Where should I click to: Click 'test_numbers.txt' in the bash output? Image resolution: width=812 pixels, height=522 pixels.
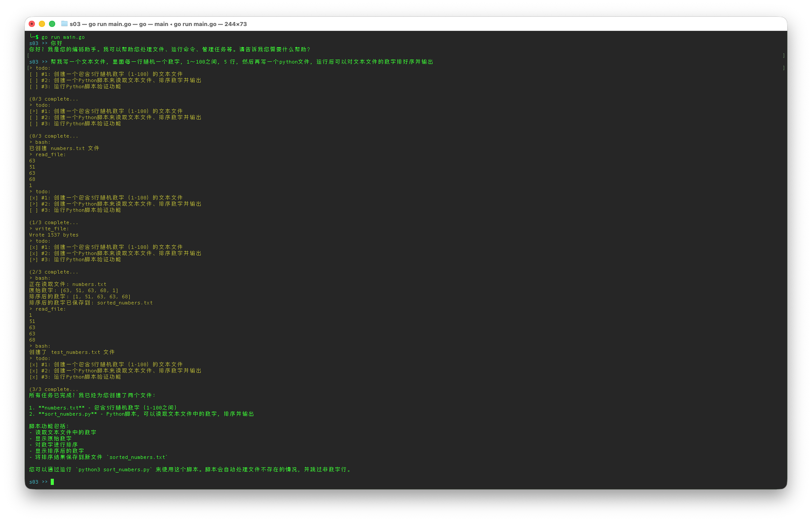click(x=75, y=352)
